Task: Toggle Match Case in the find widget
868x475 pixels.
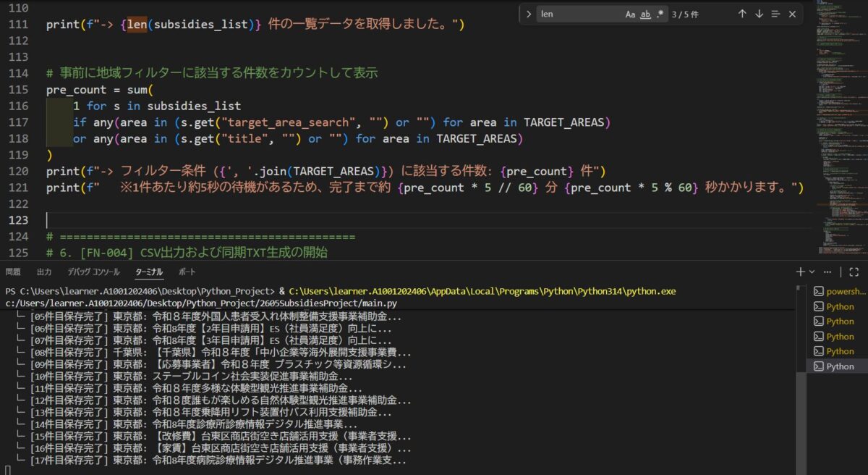Action: 630,14
